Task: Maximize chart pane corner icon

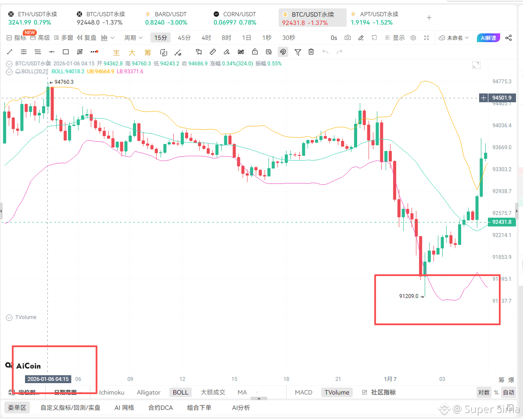Action: (x=476, y=65)
